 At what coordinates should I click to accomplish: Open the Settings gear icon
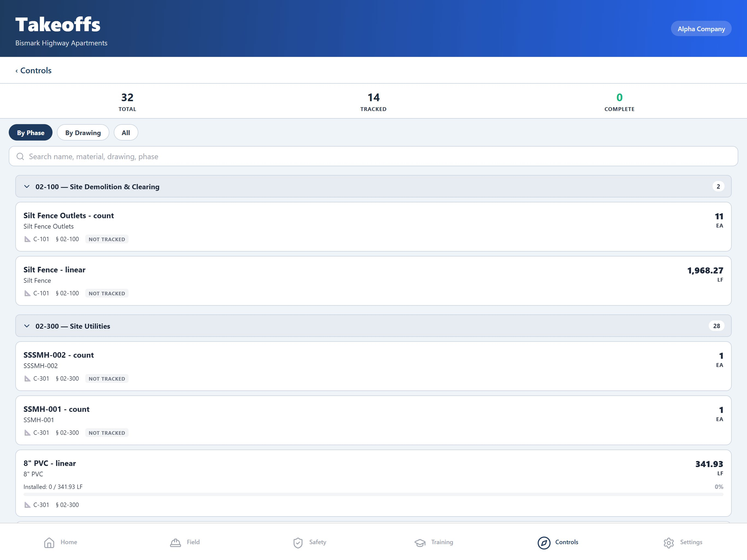[669, 542]
